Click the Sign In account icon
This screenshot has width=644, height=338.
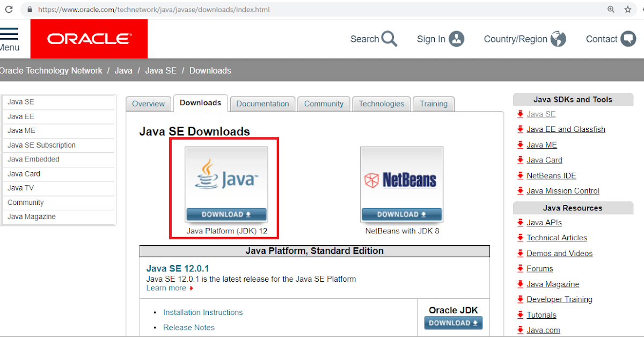(x=457, y=39)
